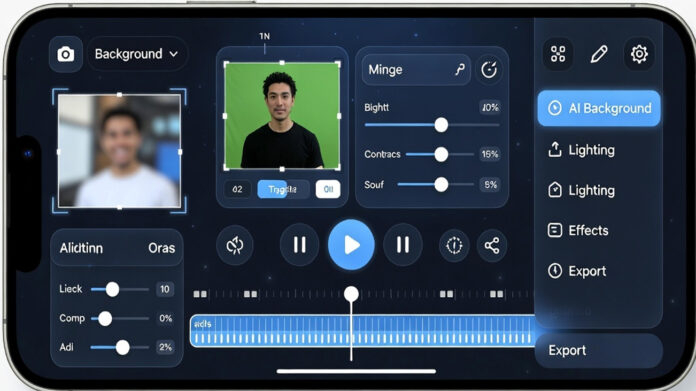Viewport: 696px width, 391px height.
Task: Click the 02 button under green preview
Action: pos(237,190)
